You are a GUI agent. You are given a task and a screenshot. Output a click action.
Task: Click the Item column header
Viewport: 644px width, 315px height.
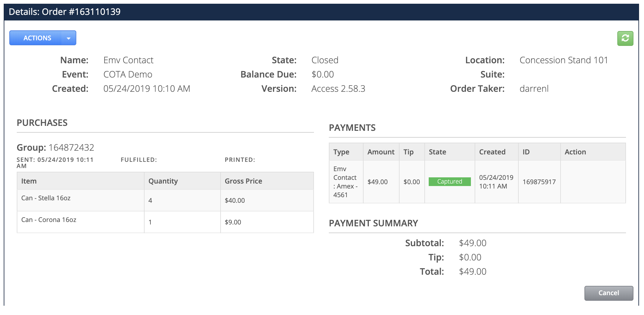pos(81,181)
